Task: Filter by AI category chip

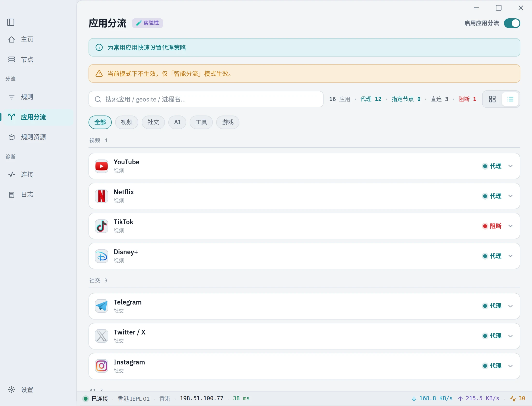Action: tap(177, 122)
